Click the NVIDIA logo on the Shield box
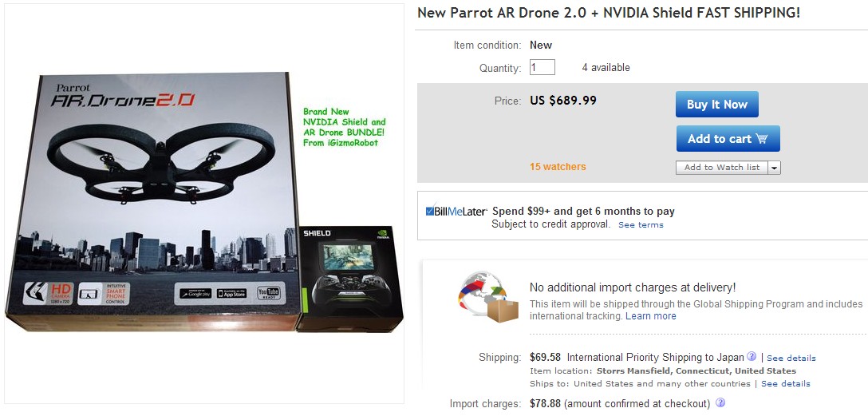 [x=383, y=236]
